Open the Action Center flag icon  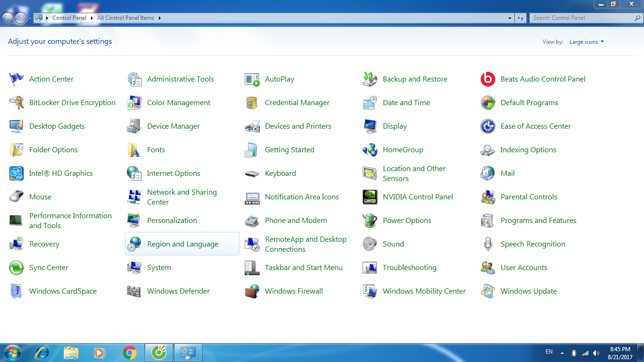(17, 79)
